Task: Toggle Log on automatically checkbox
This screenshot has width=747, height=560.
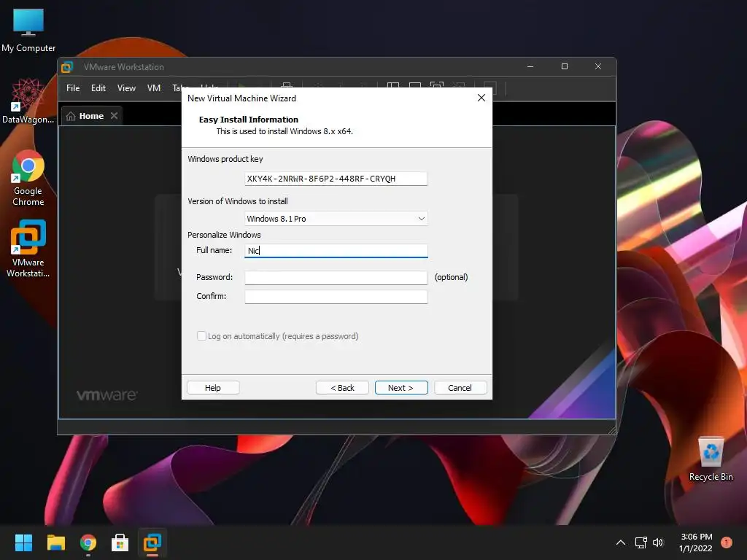Action: point(201,335)
